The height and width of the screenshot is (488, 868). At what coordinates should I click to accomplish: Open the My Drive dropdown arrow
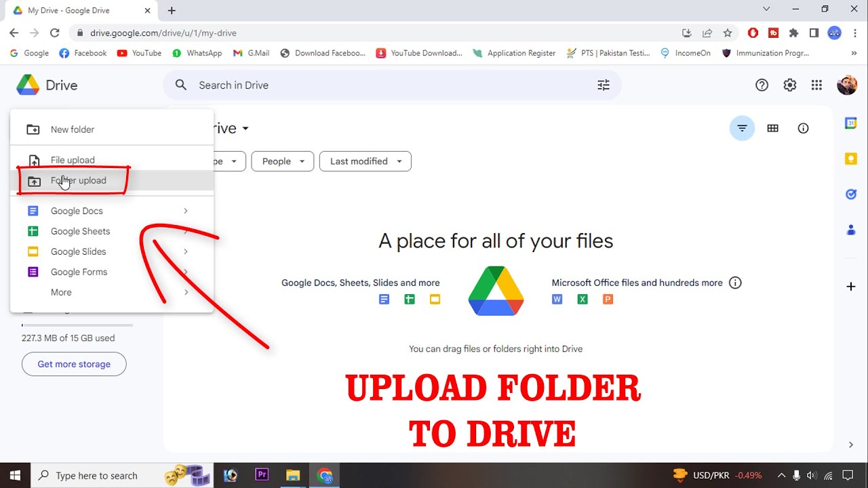tap(245, 128)
